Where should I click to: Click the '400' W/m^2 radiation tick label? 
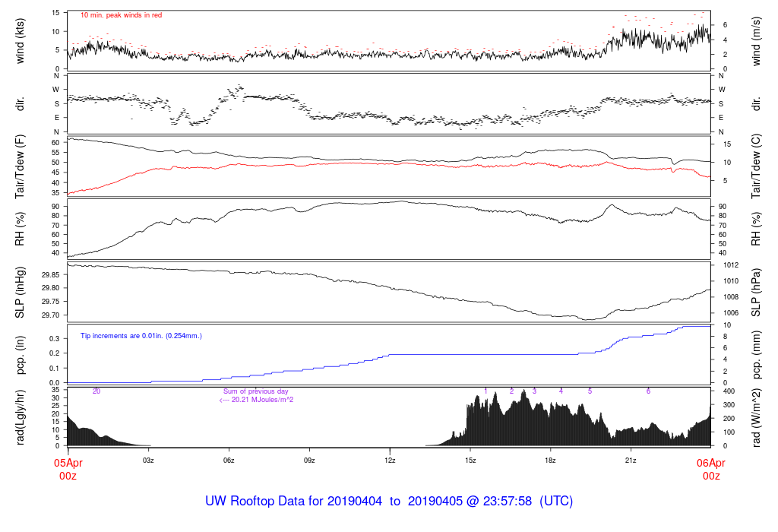point(729,391)
